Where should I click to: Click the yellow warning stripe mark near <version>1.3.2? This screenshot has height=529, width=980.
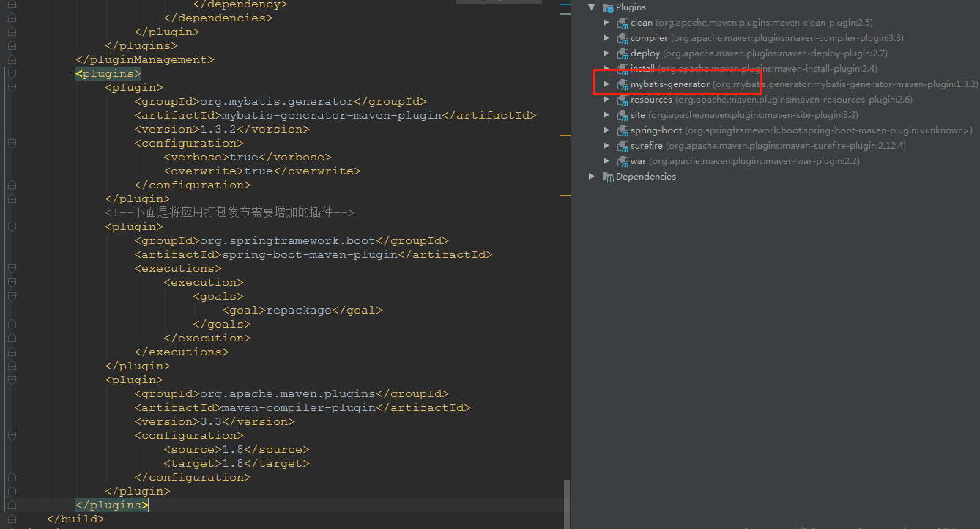tap(565, 136)
